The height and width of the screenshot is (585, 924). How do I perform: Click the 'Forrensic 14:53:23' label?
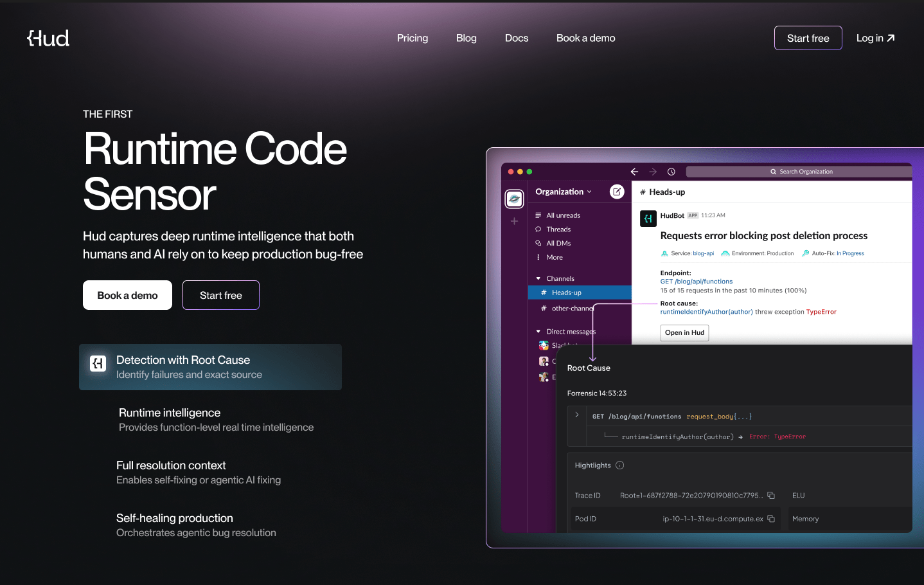coord(596,393)
